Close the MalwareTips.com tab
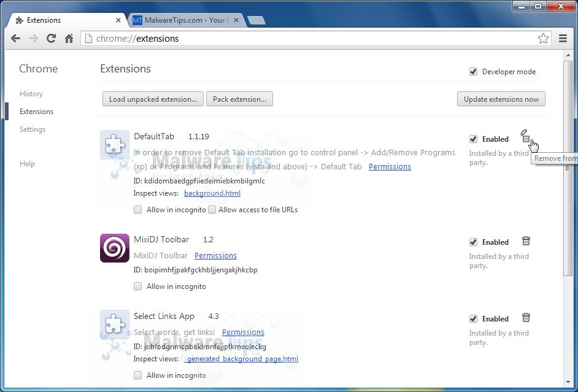578x392 pixels. (x=236, y=20)
